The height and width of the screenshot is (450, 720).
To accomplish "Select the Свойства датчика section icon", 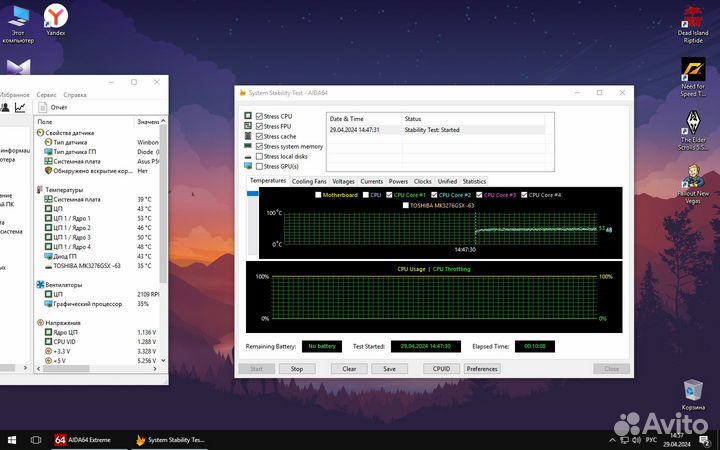I will pyautogui.click(x=40, y=133).
